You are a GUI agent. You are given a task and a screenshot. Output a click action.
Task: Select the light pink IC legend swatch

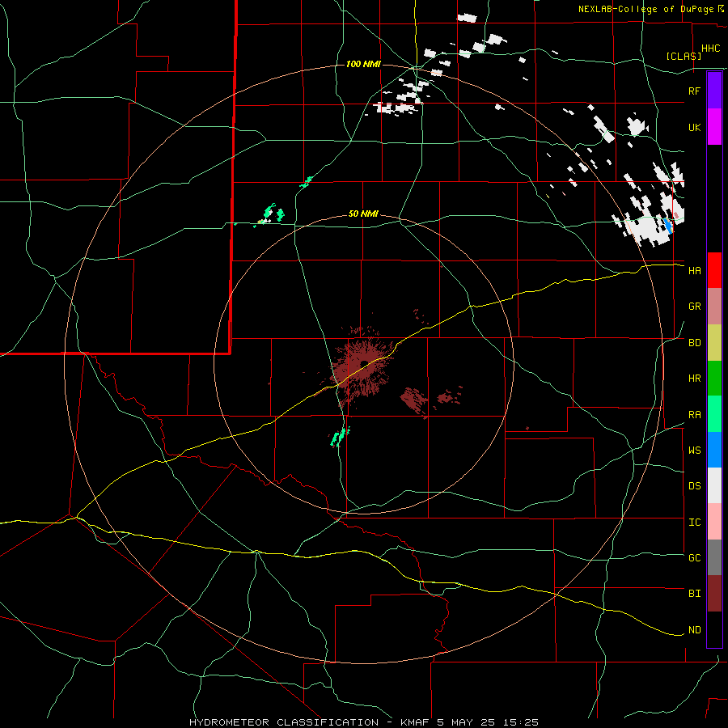(x=714, y=522)
